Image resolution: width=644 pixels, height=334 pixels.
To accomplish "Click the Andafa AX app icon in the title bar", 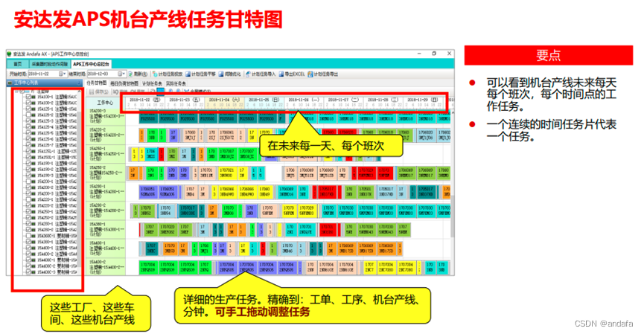I will click(10, 54).
